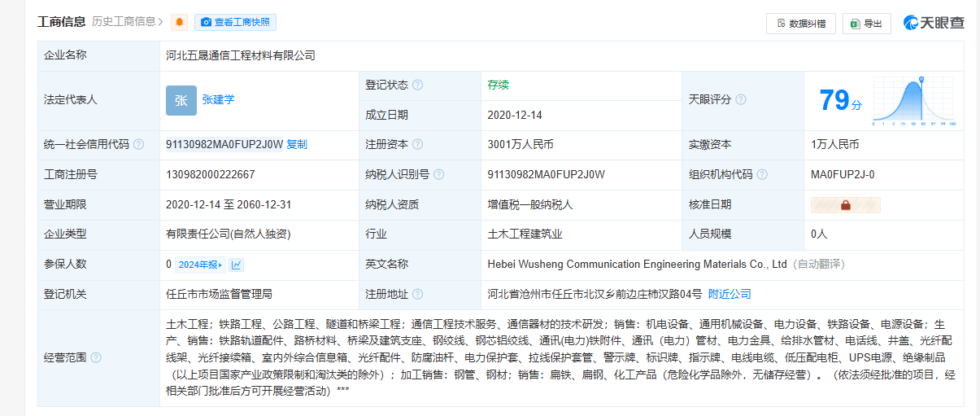Click help icon next to 纳税人识别号
The height and width of the screenshot is (416, 980).
point(438,174)
